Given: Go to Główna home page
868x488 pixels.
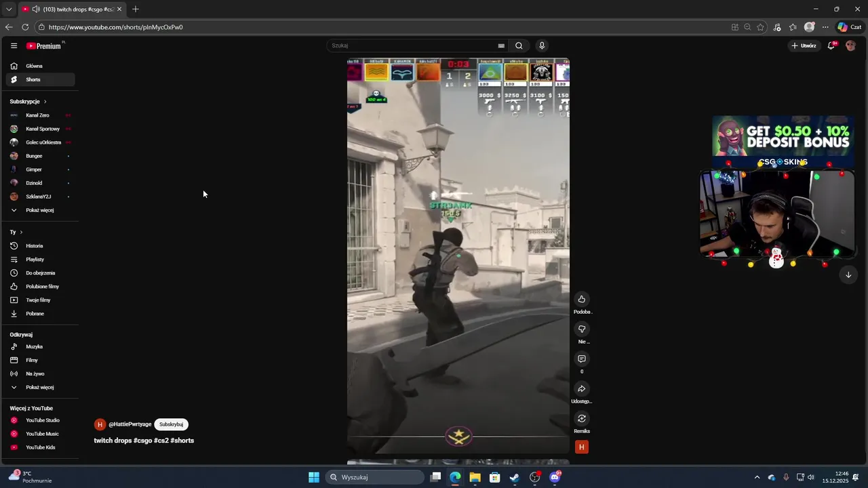Looking at the screenshot, I should (41, 66).
